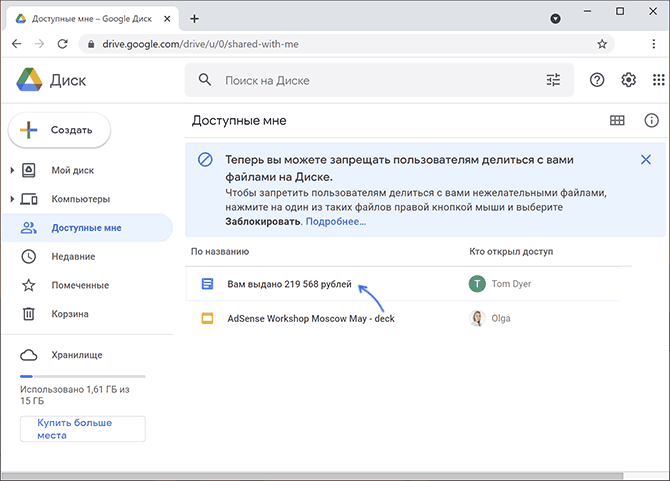The image size is (670, 481).
Task: Expand the 'Компьютеры' tree
Action: pos(12,199)
